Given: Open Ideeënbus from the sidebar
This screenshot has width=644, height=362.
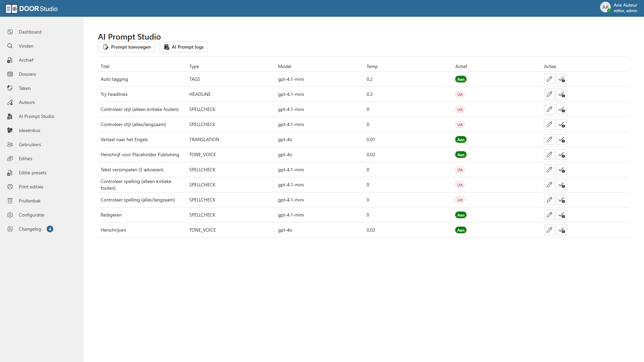Looking at the screenshot, I should (x=30, y=130).
